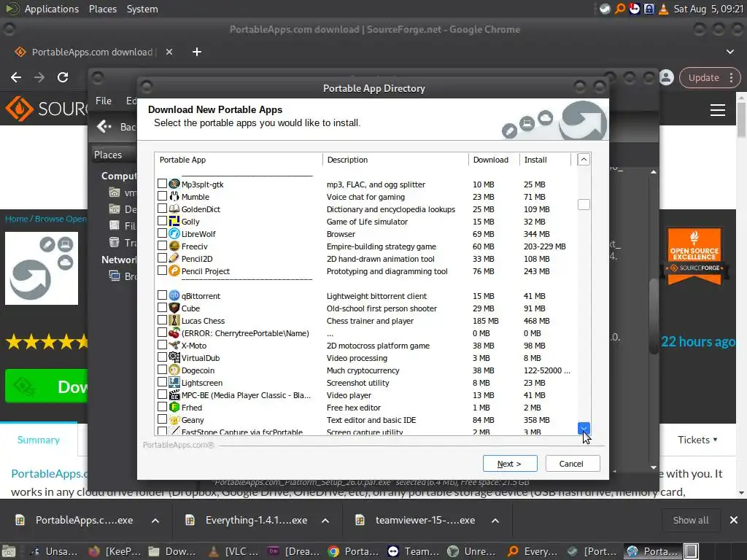Viewport: 747px width, 560px height.
Task: Click VLC cone tray icon
Action: coord(664,9)
